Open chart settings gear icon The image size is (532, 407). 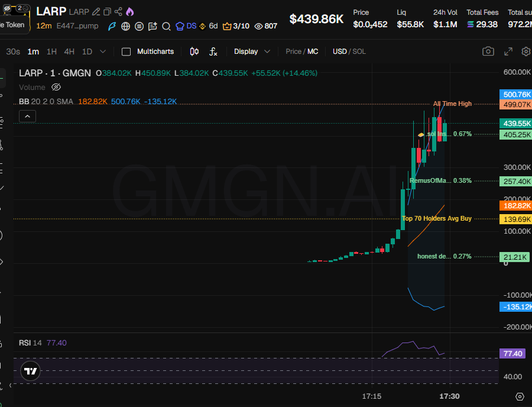click(x=526, y=51)
